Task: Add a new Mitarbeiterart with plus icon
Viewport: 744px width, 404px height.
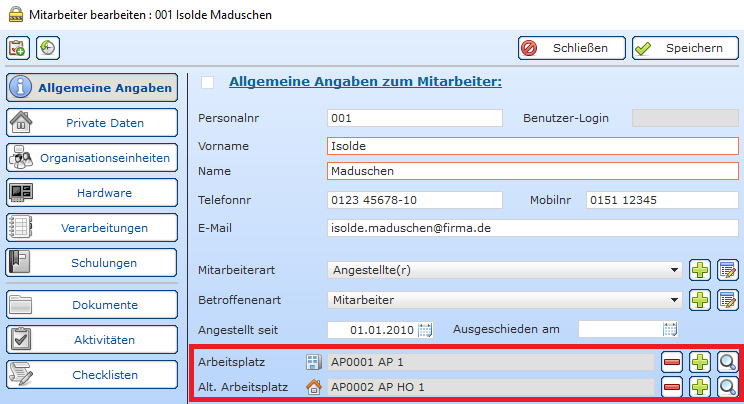Action: click(x=700, y=270)
